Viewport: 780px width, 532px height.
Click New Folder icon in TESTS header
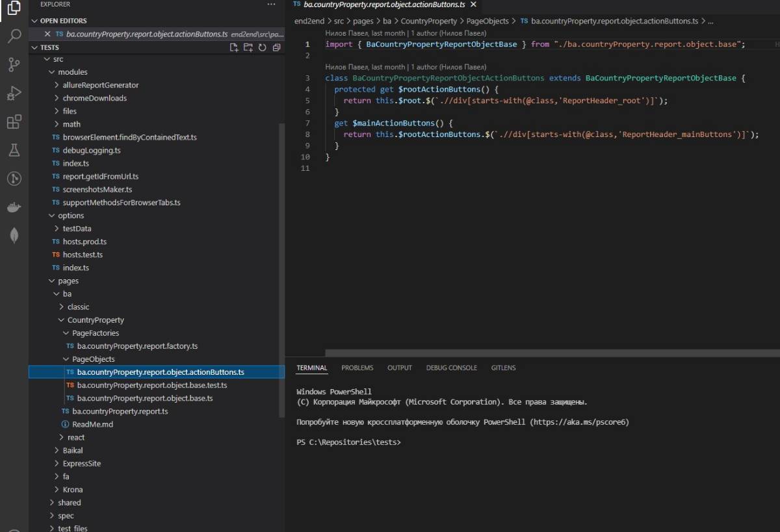point(248,47)
